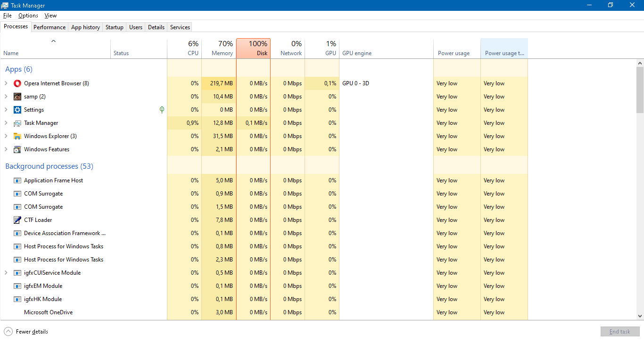Image resolution: width=644 pixels, height=343 pixels.
Task: Switch to the Details tab
Action: pos(156,27)
